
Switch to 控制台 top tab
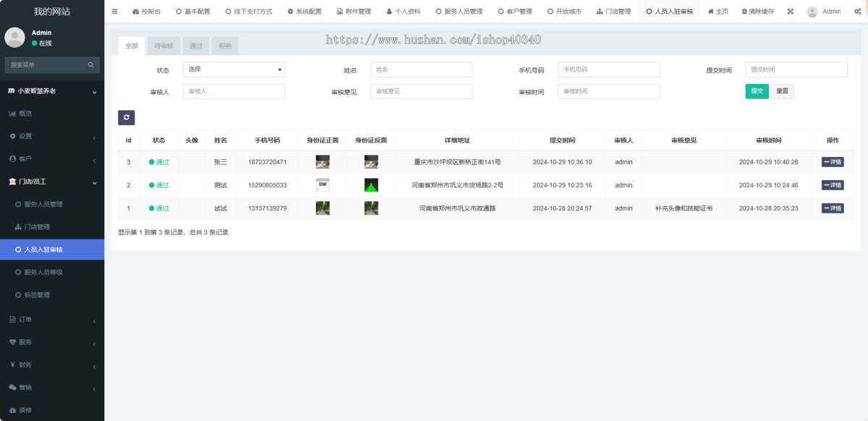(x=147, y=12)
